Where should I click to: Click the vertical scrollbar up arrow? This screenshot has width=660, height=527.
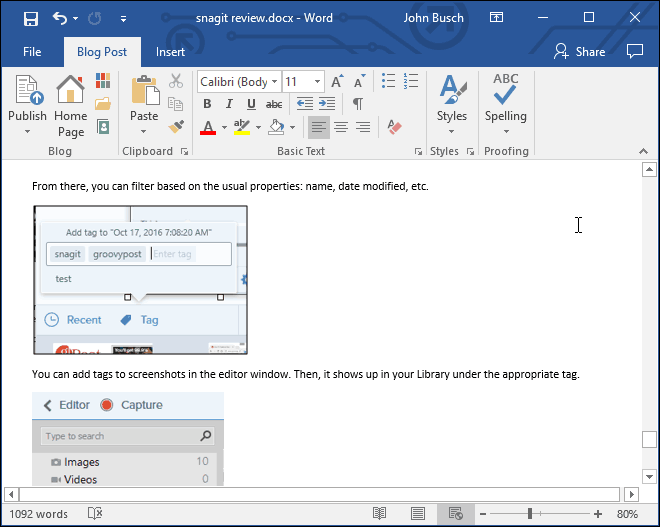649,170
